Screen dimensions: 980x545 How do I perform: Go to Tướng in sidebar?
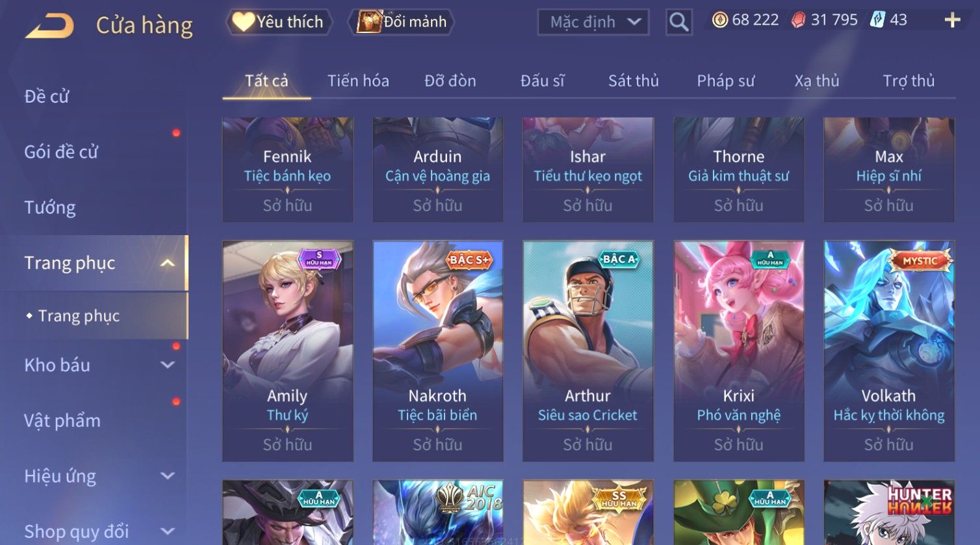click(50, 208)
